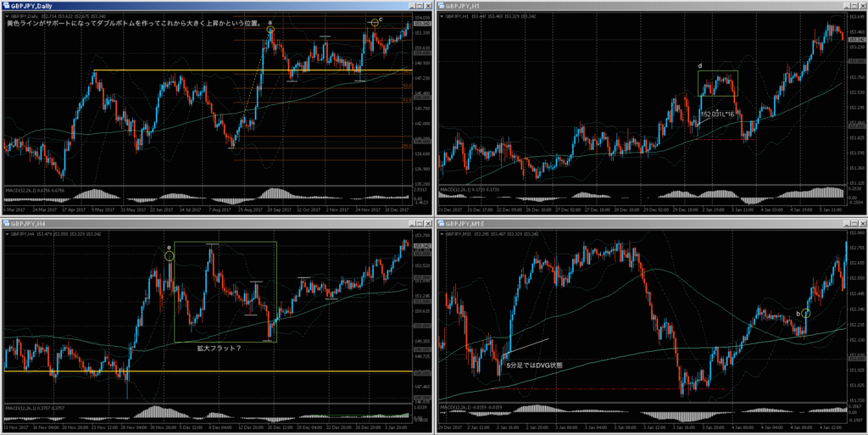Select the label 'e' on H4 chart
868x435 pixels.
[x=169, y=248]
